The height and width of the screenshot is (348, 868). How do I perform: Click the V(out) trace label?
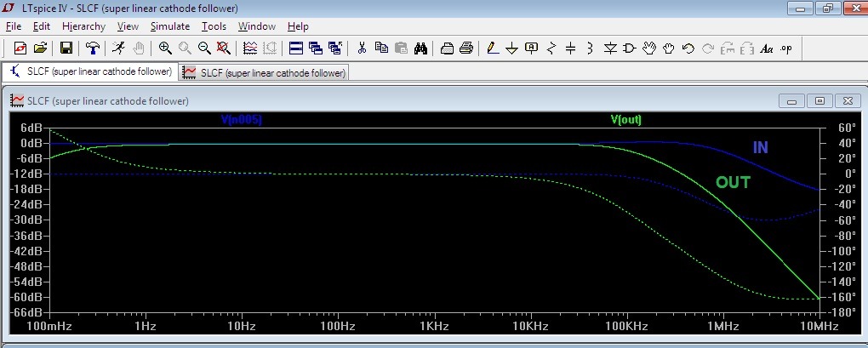coord(625,119)
